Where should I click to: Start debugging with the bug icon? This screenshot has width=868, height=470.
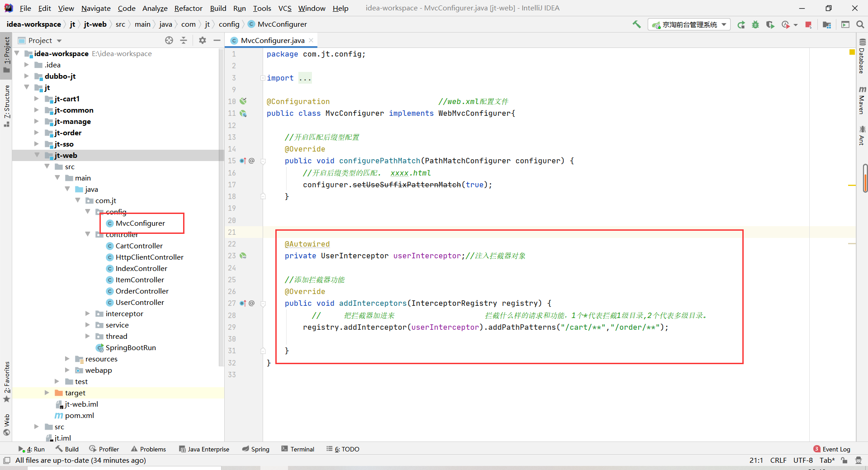pos(755,24)
